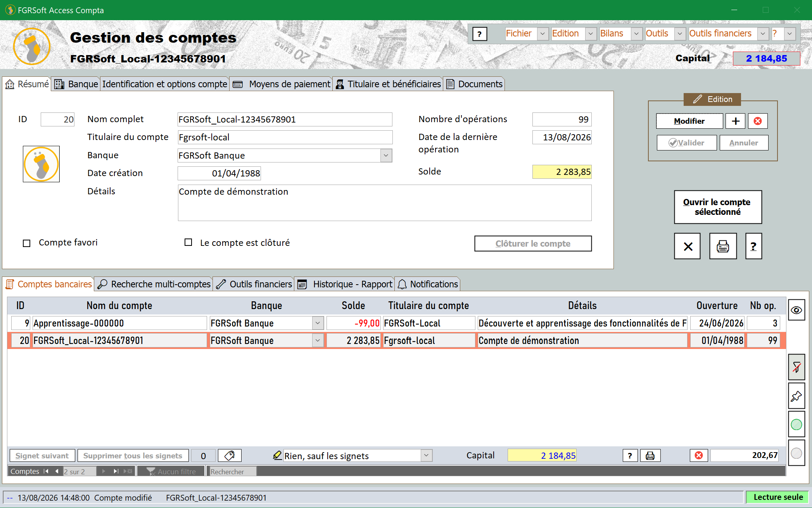Open the Bilans menu dropdown arrow
Viewport: 812px width, 508px height.
(x=636, y=34)
